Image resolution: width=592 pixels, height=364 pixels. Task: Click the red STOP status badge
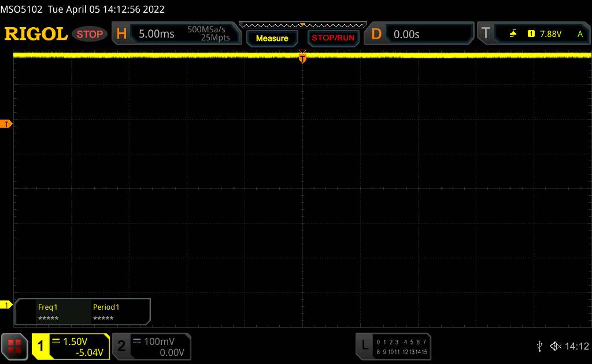[90, 34]
